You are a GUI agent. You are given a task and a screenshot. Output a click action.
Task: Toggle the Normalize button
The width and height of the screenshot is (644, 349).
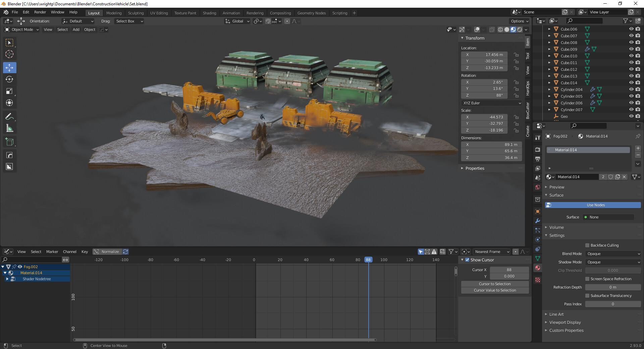(x=107, y=252)
